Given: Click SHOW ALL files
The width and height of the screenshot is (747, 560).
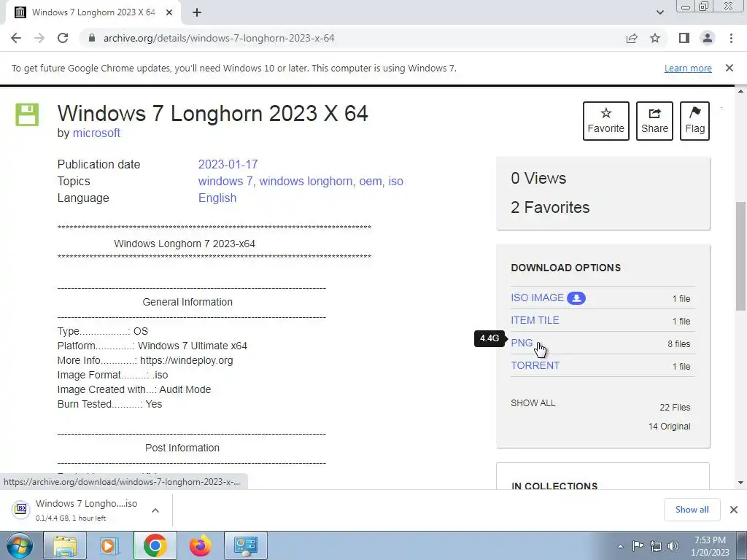Looking at the screenshot, I should coord(533,402).
